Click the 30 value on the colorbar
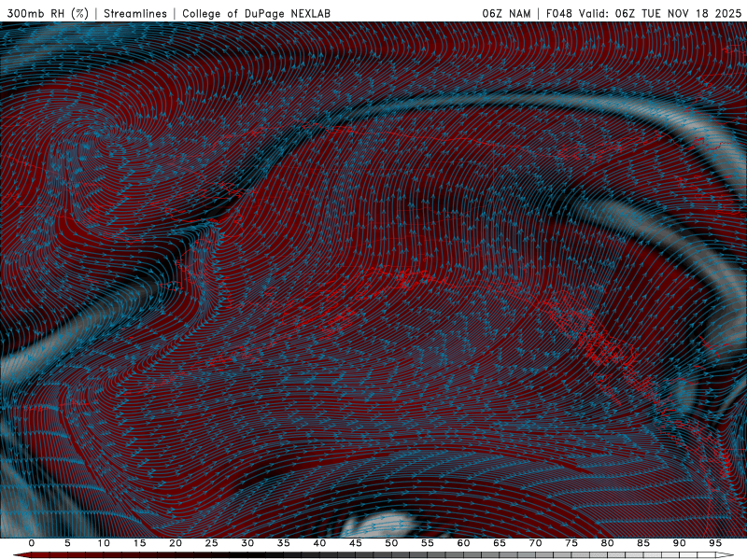747x560 pixels. 247,543
